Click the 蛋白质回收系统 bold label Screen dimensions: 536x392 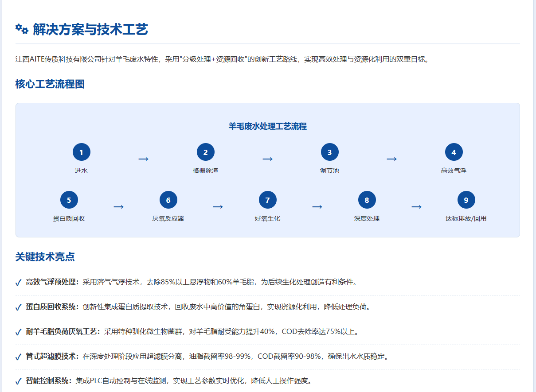point(52,307)
